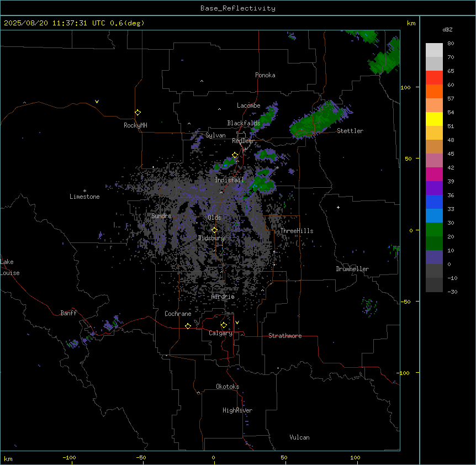The width and height of the screenshot is (476, 465).
Task: Select the Airdrie city label
Action: [223, 297]
